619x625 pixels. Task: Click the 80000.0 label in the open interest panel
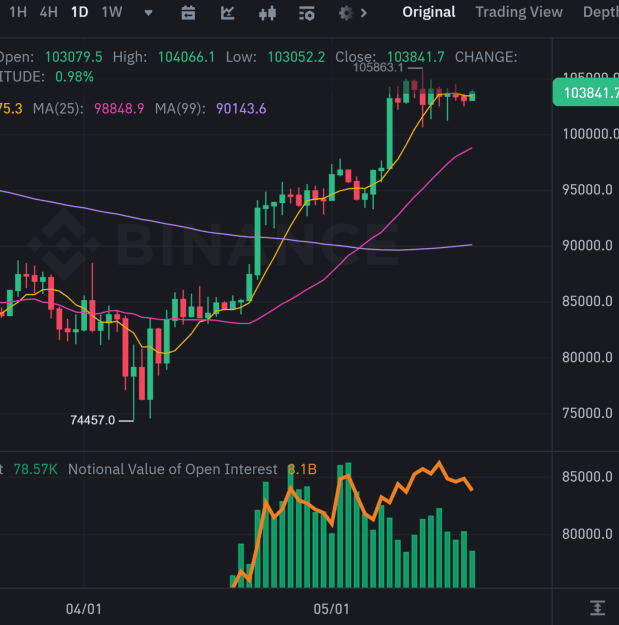[x=587, y=534]
